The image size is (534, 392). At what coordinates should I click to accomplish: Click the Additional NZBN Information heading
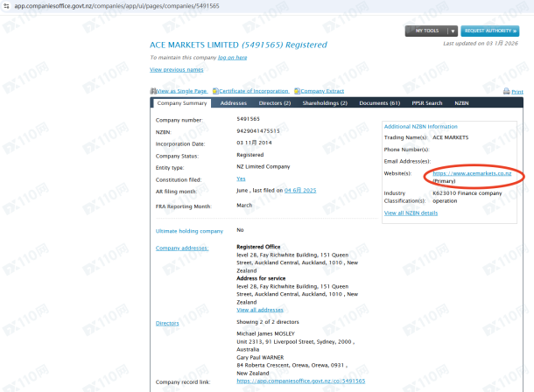tap(420, 127)
